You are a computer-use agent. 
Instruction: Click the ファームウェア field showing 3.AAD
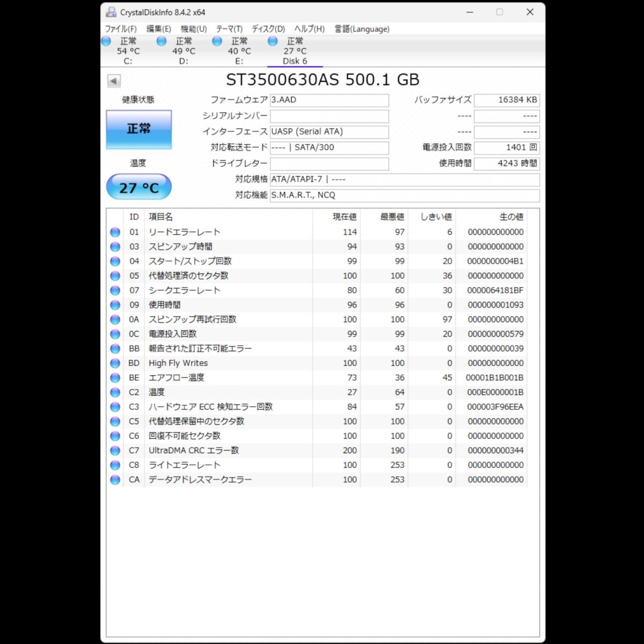pos(330,100)
